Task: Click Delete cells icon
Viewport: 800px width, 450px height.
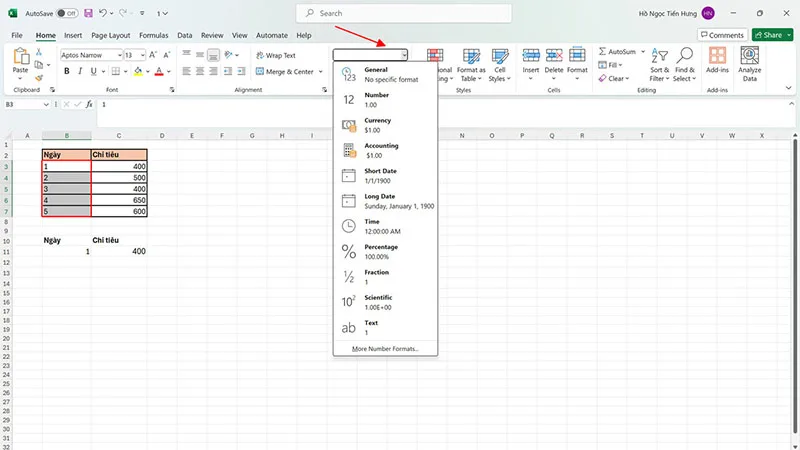Action: pos(554,55)
